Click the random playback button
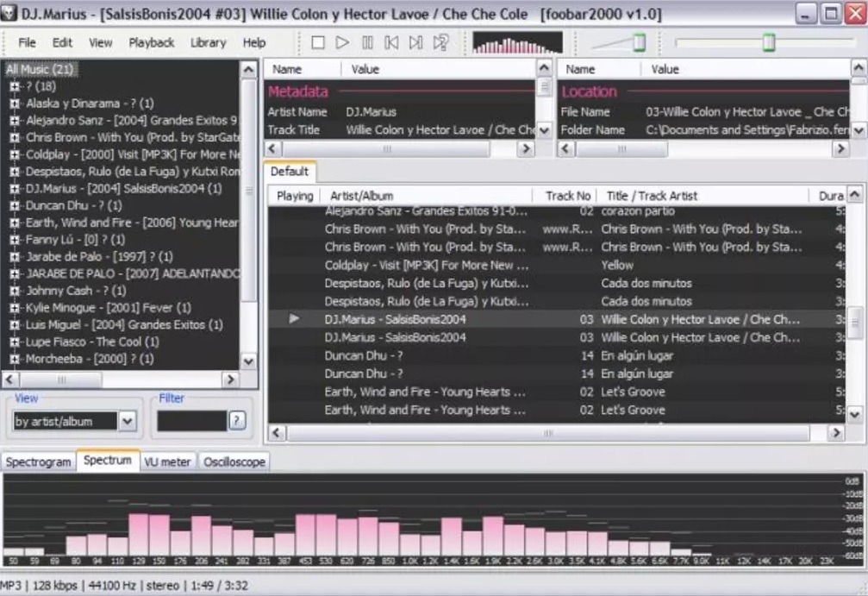868x596 pixels. click(x=440, y=42)
